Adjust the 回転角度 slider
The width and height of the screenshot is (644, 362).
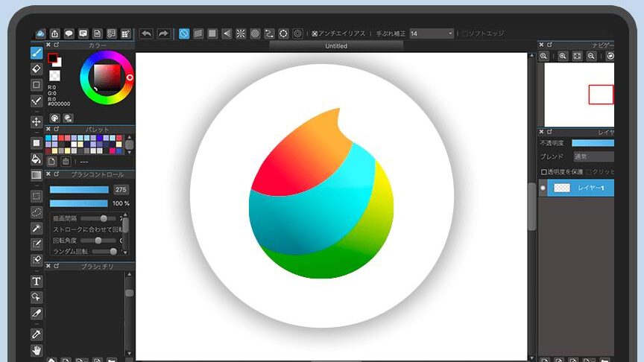coord(98,240)
